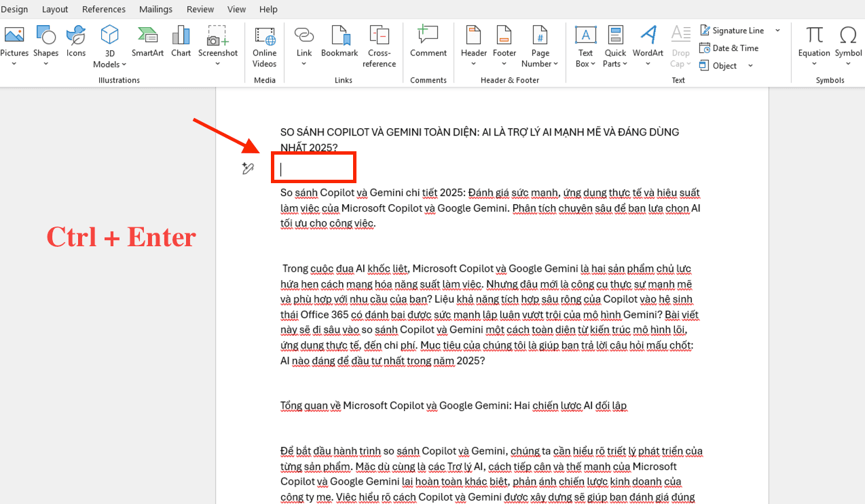
Task: Add a Bookmark
Action: (x=339, y=42)
